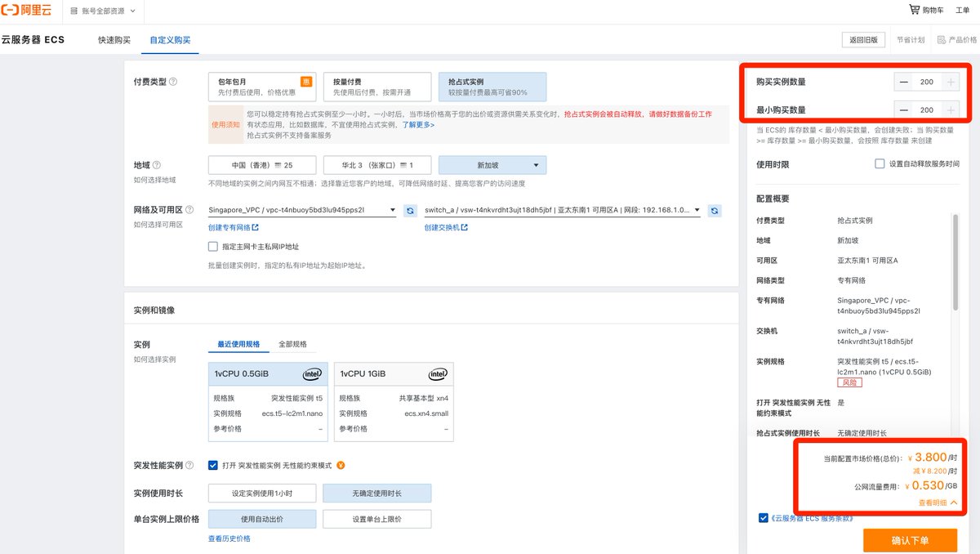Open 了解更多 link
The image size is (980, 554).
(418, 124)
